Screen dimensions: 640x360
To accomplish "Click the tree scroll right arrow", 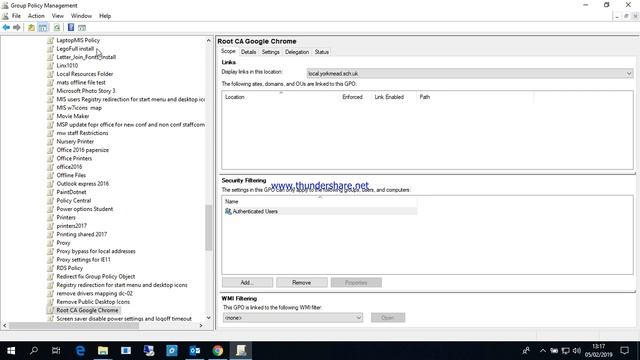I will 201,326.
